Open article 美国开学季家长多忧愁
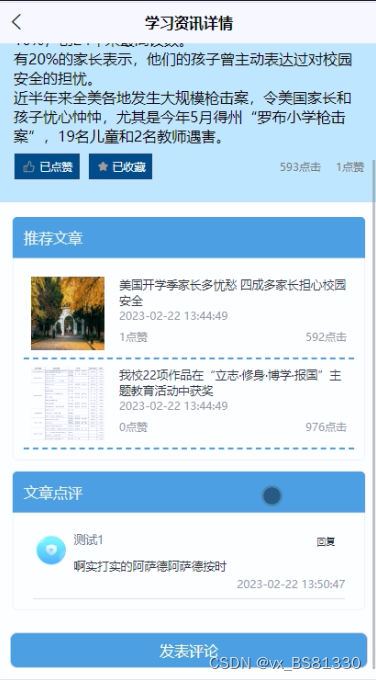 point(232,293)
